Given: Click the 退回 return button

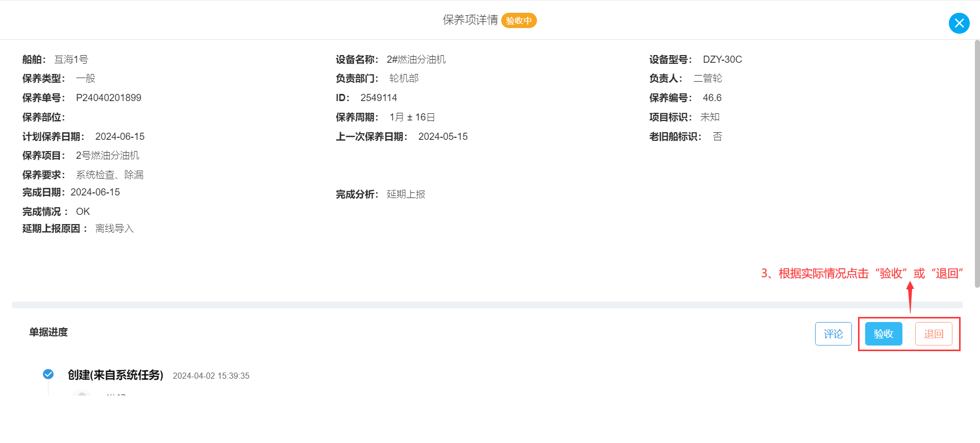Looking at the screenshot, I should coord(934,334).
